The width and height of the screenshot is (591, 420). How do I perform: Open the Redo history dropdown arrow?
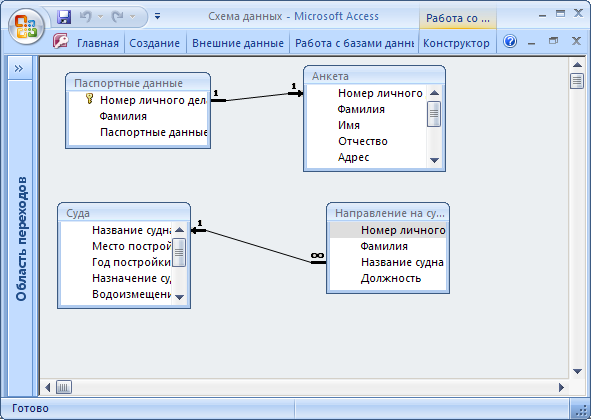coord(132,17)
